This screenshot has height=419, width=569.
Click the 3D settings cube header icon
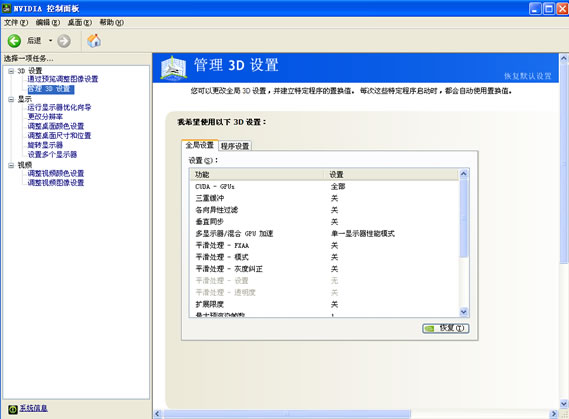173,68
